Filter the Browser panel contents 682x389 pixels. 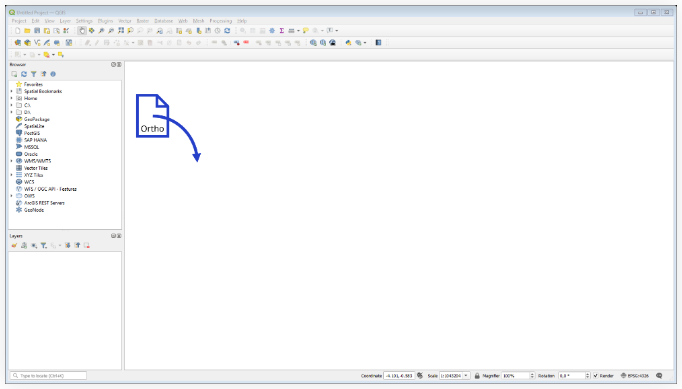click(33, 74)
